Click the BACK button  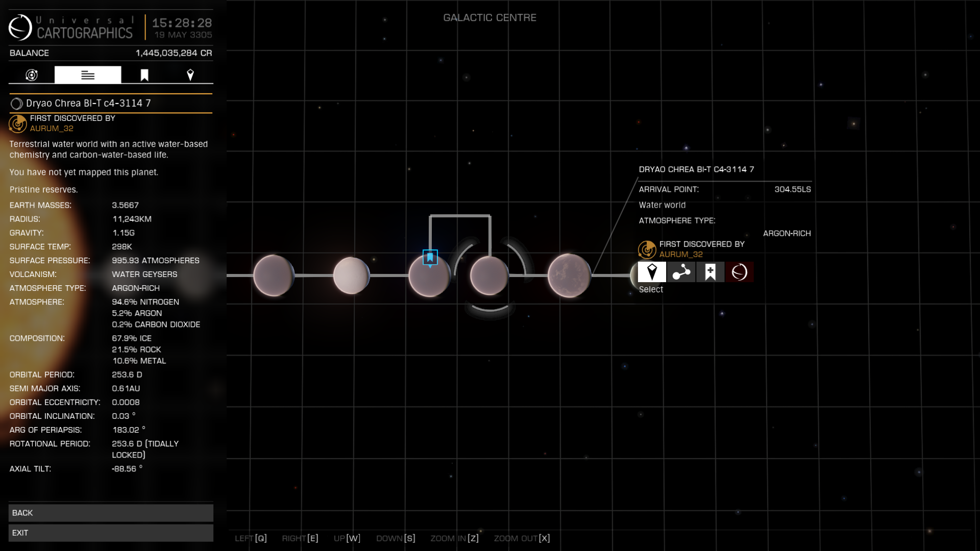point(111,513)
